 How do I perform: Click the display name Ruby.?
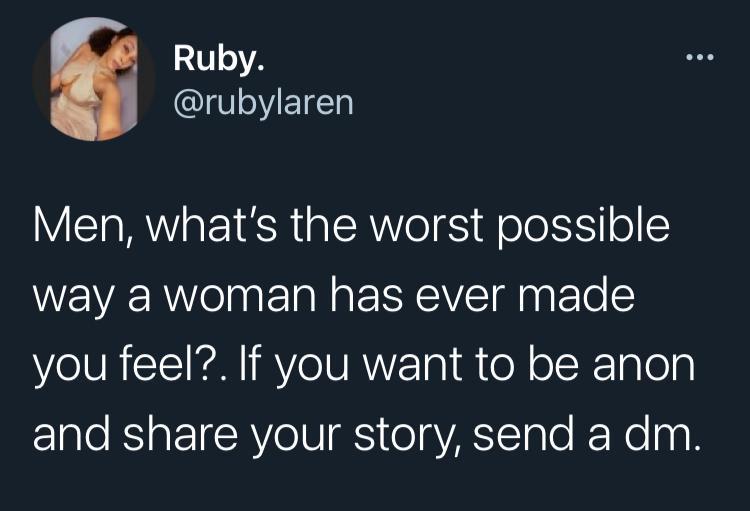pyautogui.click(x=219, y=59)
